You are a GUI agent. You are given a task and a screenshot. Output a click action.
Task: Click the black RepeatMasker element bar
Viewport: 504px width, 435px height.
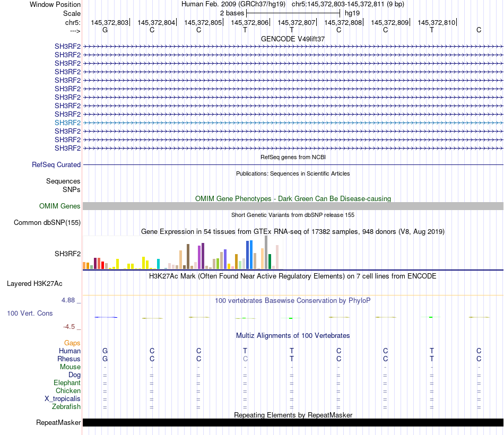pos(293,422)
